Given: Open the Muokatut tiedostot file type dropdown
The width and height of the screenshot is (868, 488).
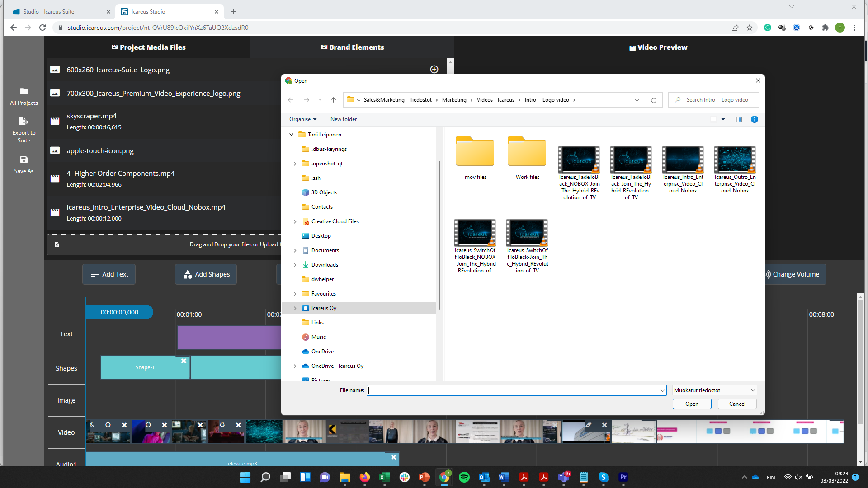Looking at the screenshot, I should click(x=714, y=390).
